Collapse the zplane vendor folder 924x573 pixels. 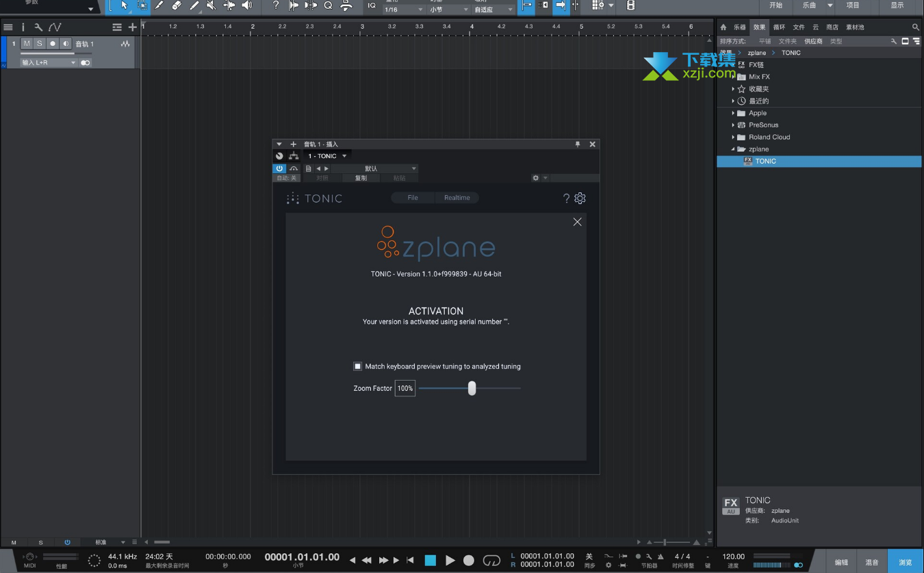click(x=733, y=149)
